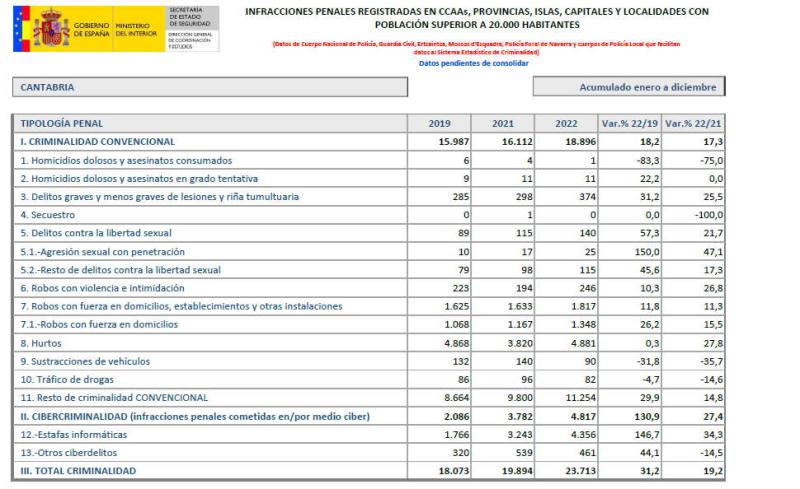800x489 pixels.
Task: Click '13.-Otros ciberdelitos' row label
Action: 68,453
